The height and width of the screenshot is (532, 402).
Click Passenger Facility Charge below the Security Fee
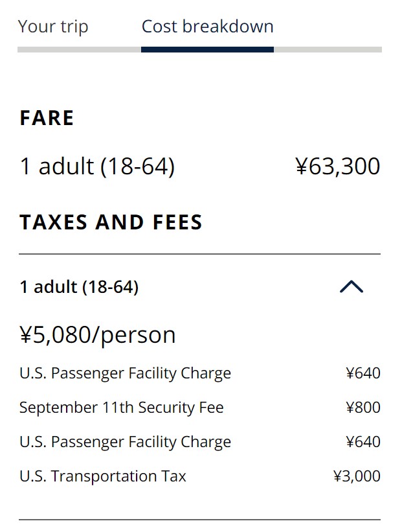click(125, 442)
